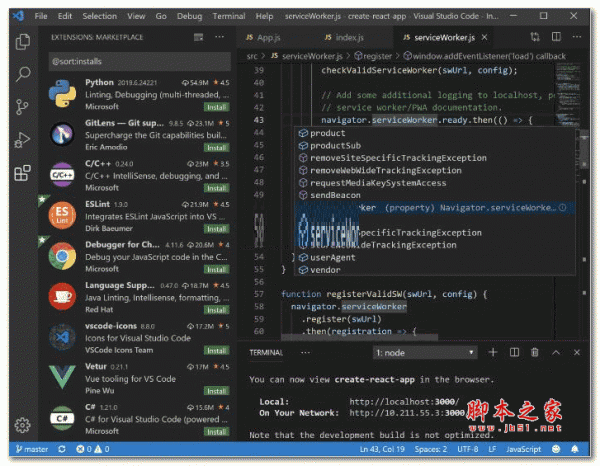The width and height of the screenshot is (600, 466).
Task: Click 'Ln 43, Col 19' in status bar
Action: [382, 449]
